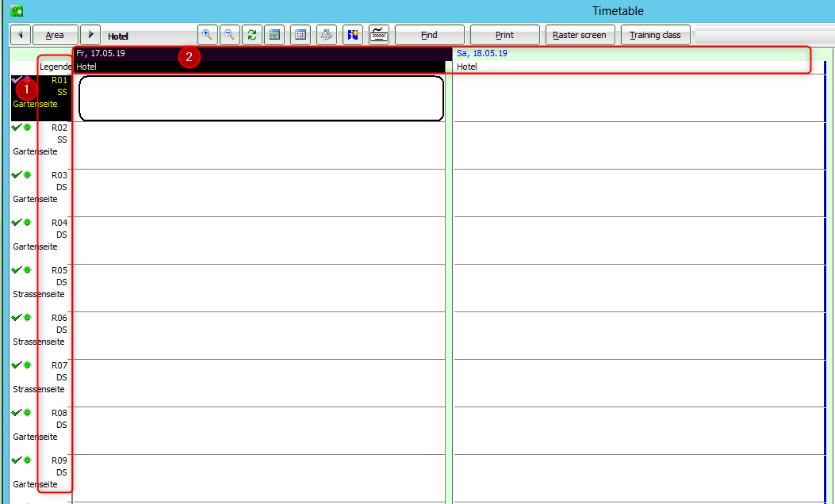Go to the previous area with left arrow

point(21,35)
